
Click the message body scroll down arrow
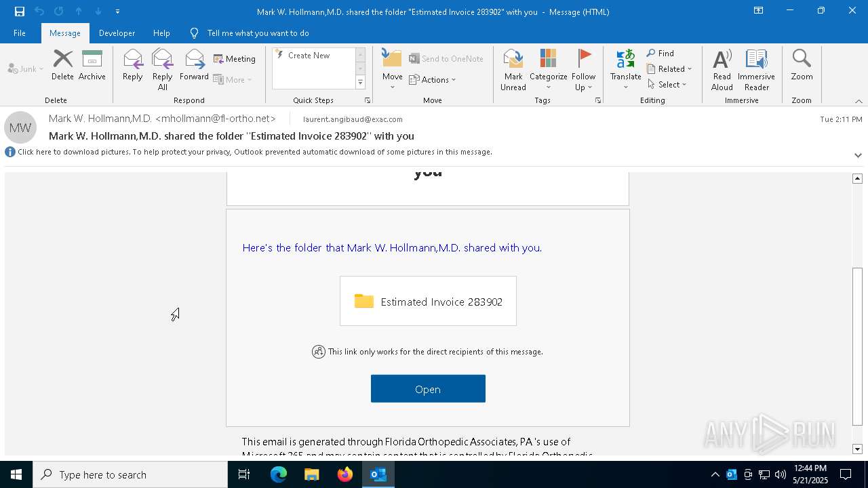pos(857,449)
